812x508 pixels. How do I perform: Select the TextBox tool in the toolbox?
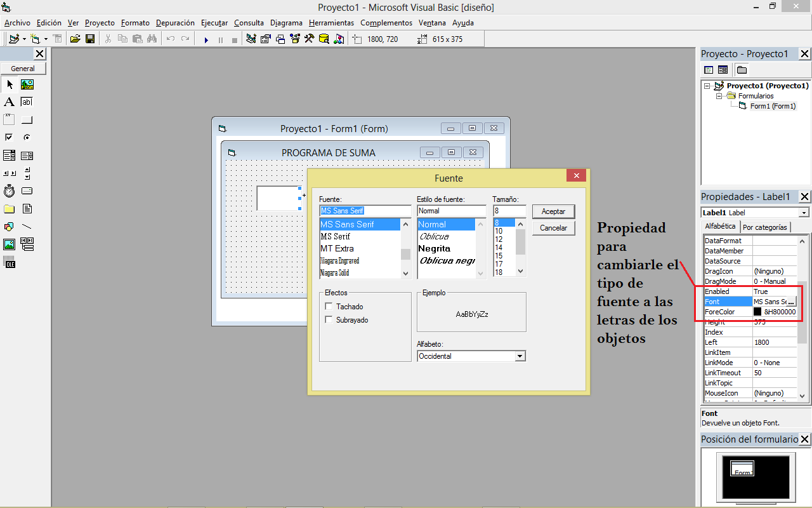pos(27,102)
